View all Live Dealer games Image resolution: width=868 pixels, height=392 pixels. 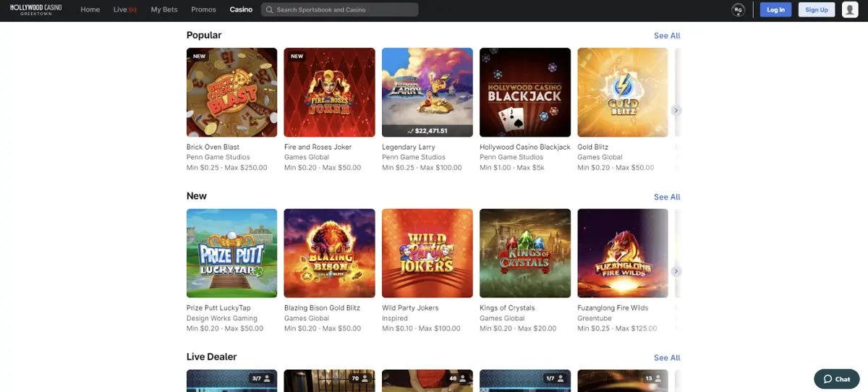pyautogui.click(x=666, y=357)
